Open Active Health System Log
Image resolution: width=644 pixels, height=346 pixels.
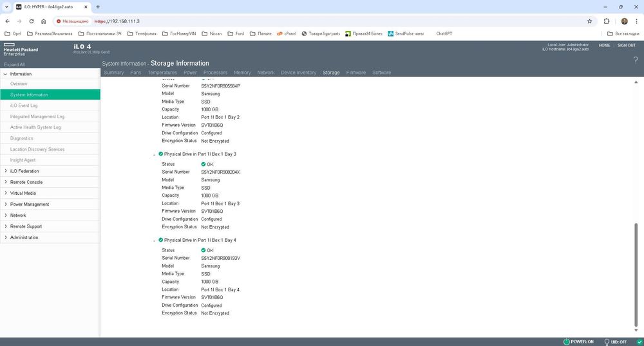point(50,127)
